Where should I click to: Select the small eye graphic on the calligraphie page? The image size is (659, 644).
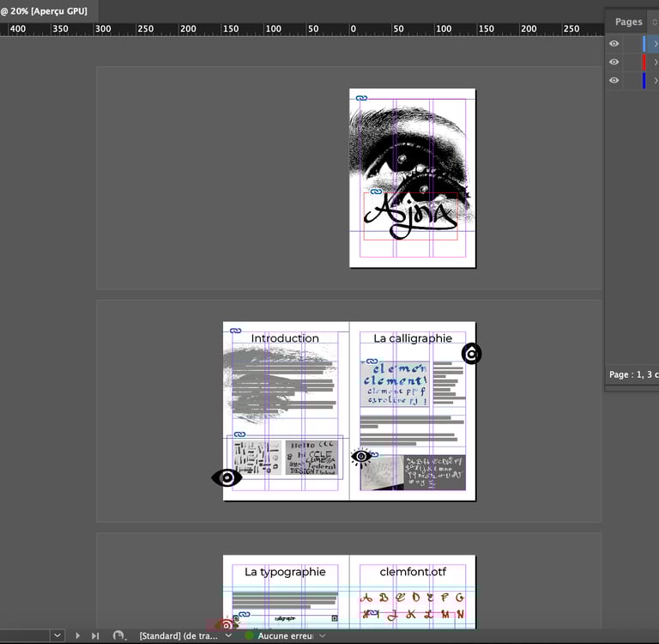point(360,457)
